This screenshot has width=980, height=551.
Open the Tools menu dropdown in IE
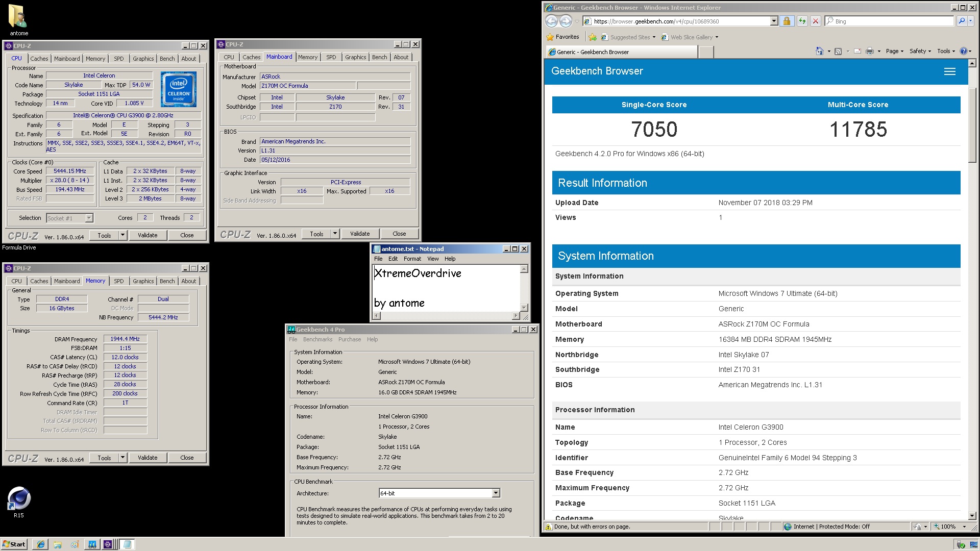tap(946, 51)
